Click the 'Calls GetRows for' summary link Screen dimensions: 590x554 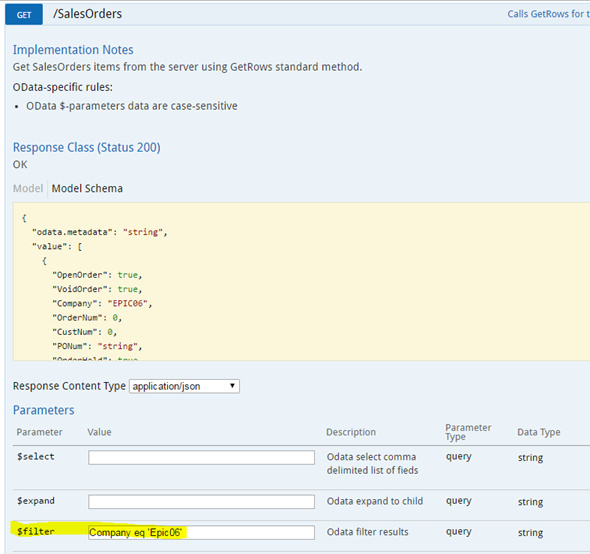[548, 14]
